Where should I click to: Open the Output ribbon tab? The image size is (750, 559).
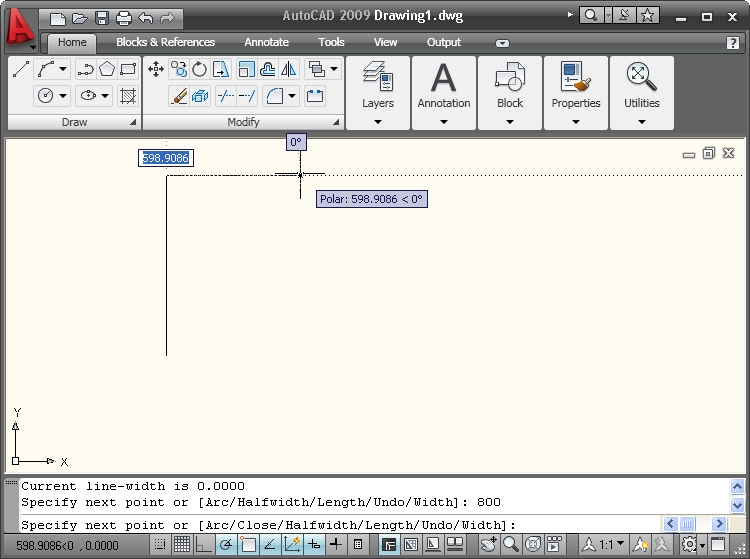click(443, 42)
